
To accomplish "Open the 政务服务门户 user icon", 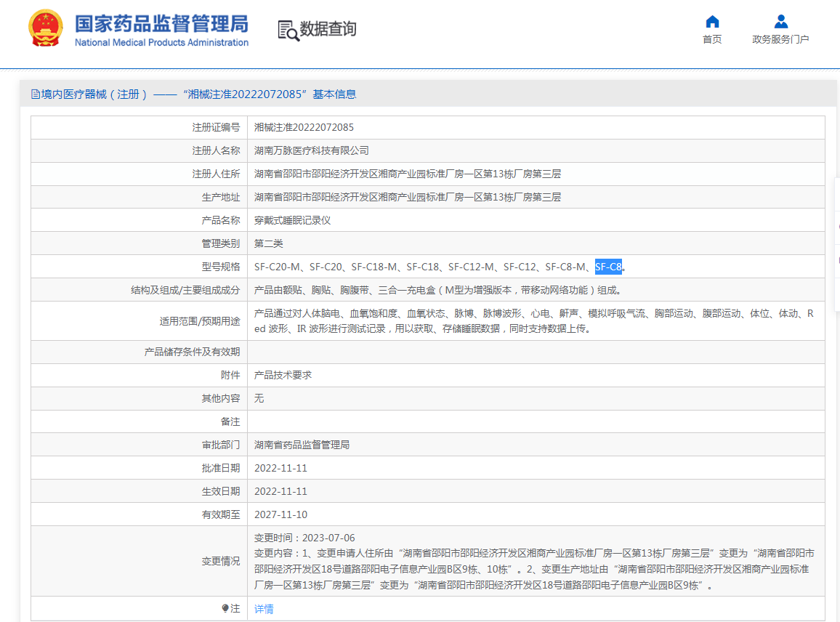I will click(780, 21).
